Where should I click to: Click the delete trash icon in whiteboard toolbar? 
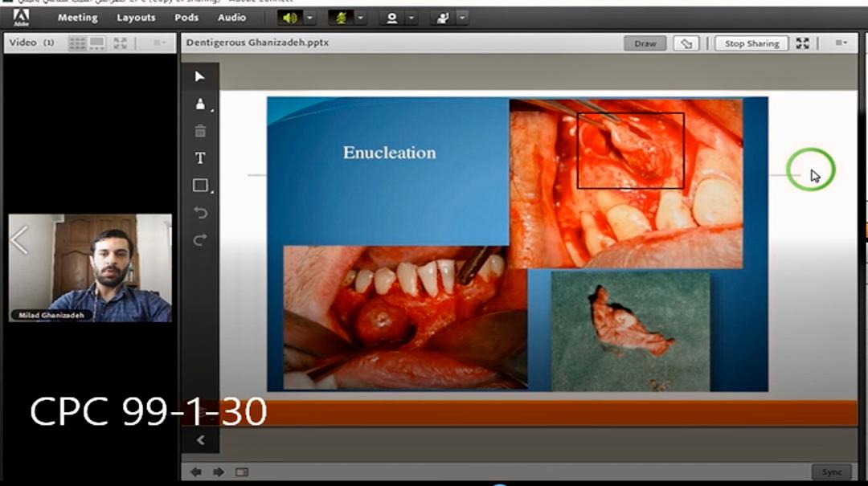[x=200, y=131]
